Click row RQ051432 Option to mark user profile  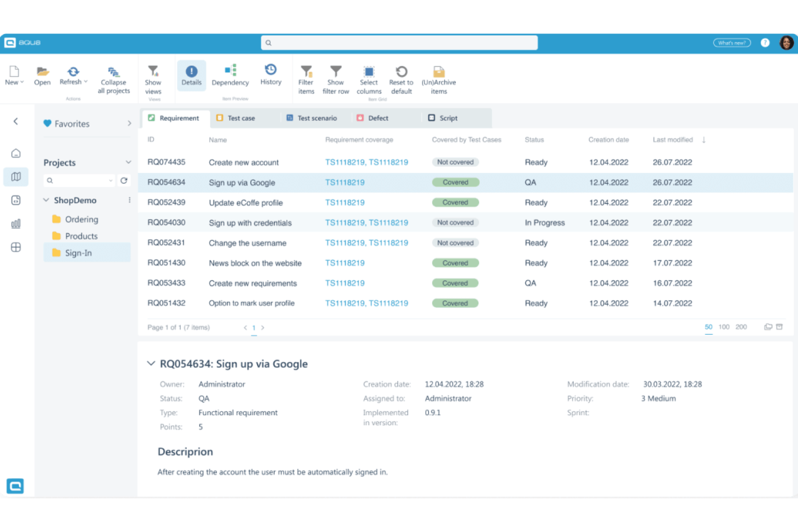click(465, 303)
